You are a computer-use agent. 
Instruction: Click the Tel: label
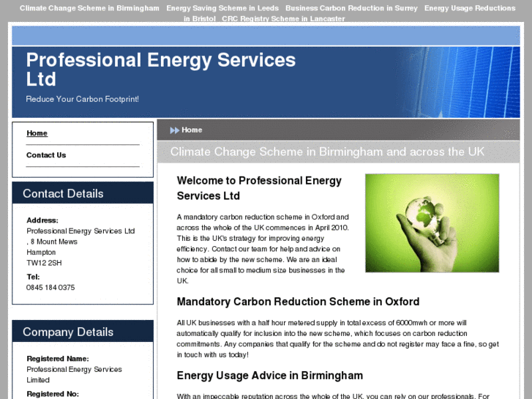tap(33, 277)
